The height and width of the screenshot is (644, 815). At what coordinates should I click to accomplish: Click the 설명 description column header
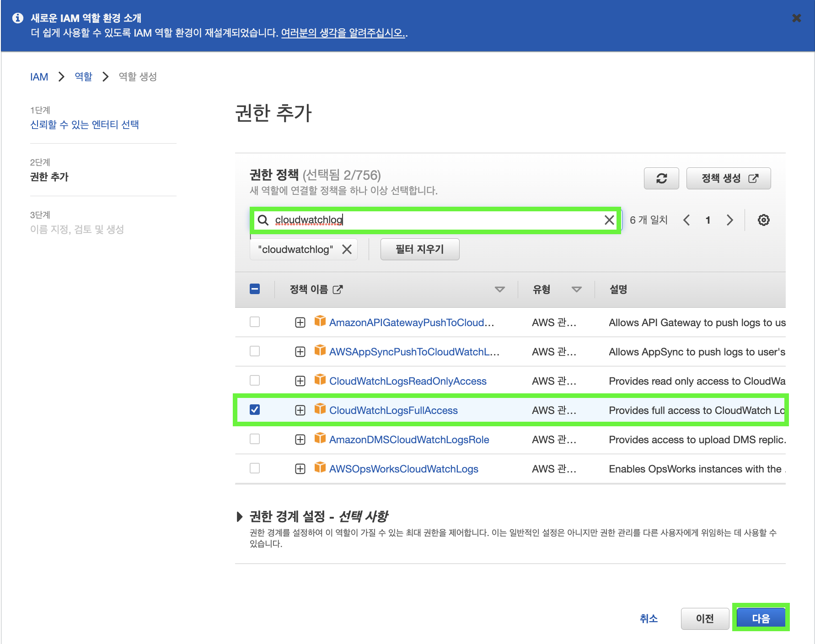(618, 289)
